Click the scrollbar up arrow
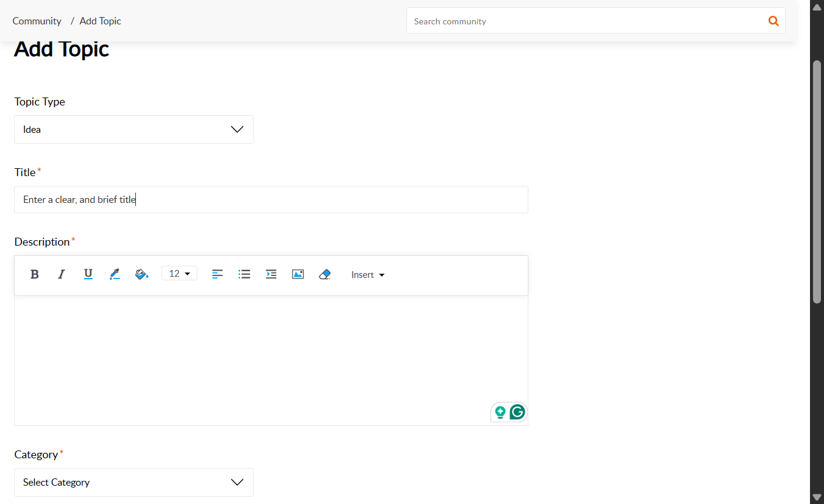824x504 pixels. [x=817, y=7]
